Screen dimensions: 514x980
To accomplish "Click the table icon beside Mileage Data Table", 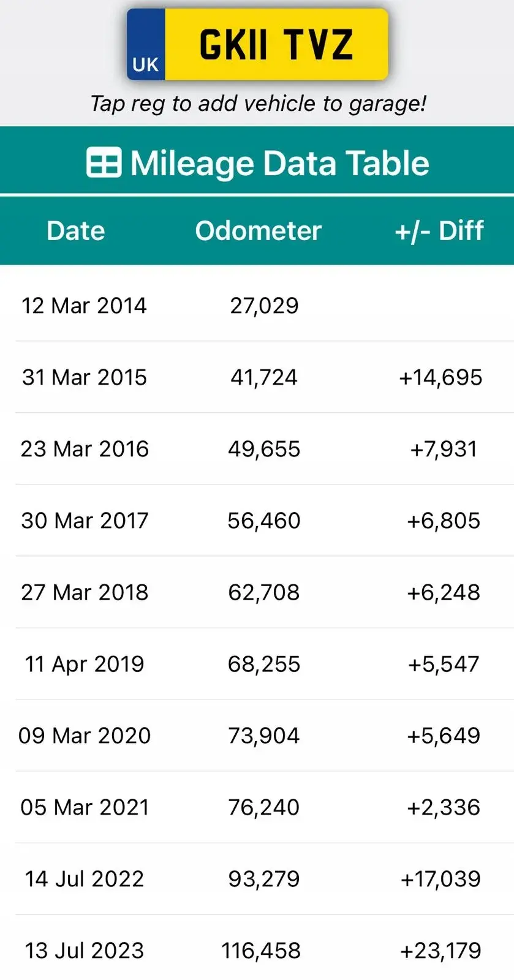I will 104,163.
